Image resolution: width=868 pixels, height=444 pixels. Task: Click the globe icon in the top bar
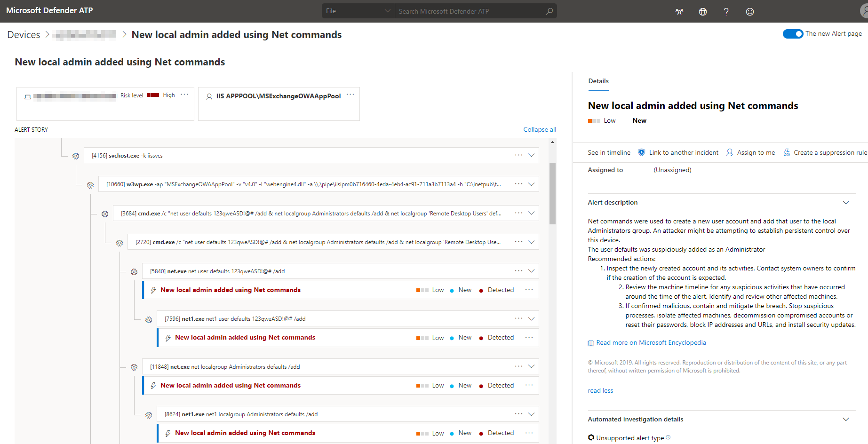coord(702,11)
